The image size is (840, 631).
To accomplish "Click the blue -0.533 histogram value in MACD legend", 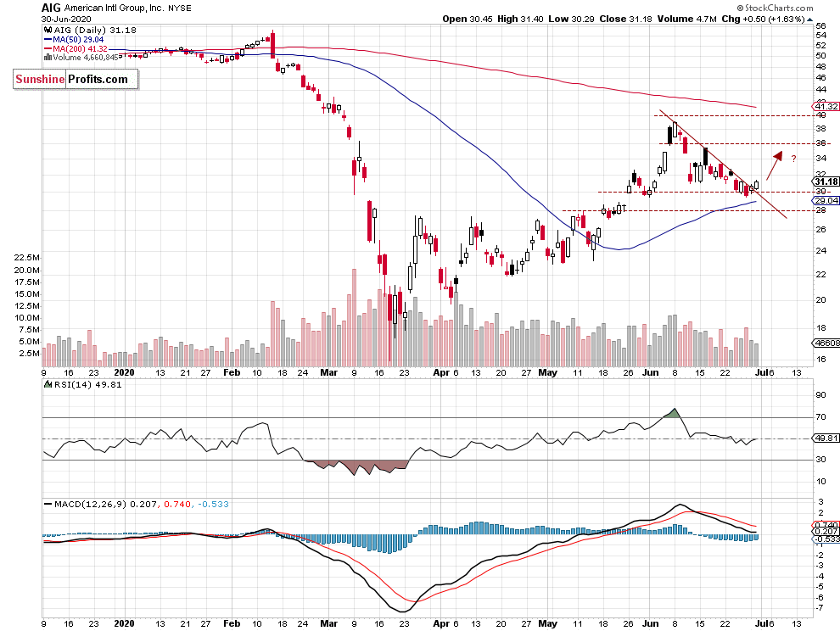I will [x=213, y=504].
